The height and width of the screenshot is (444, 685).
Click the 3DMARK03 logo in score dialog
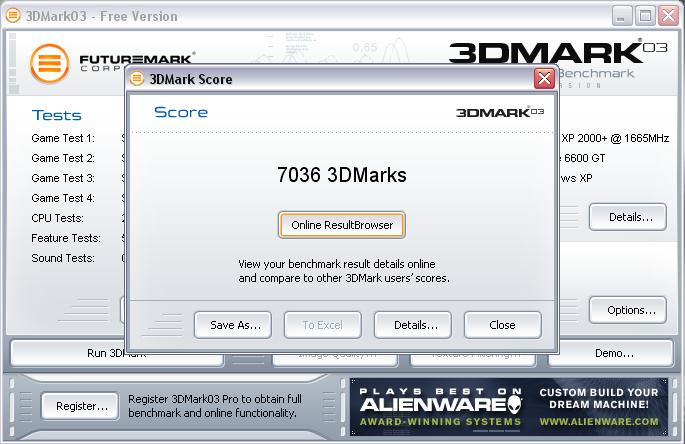(500, 112)
